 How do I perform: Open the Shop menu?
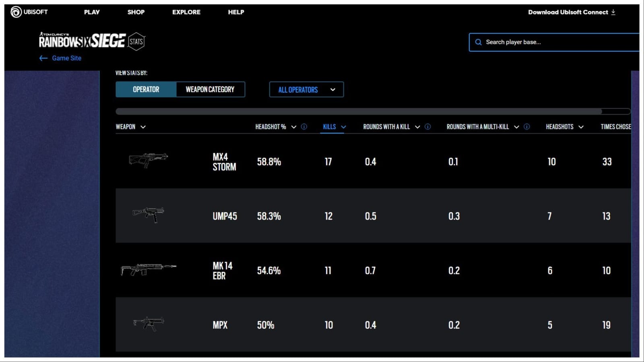click(136, 12)
